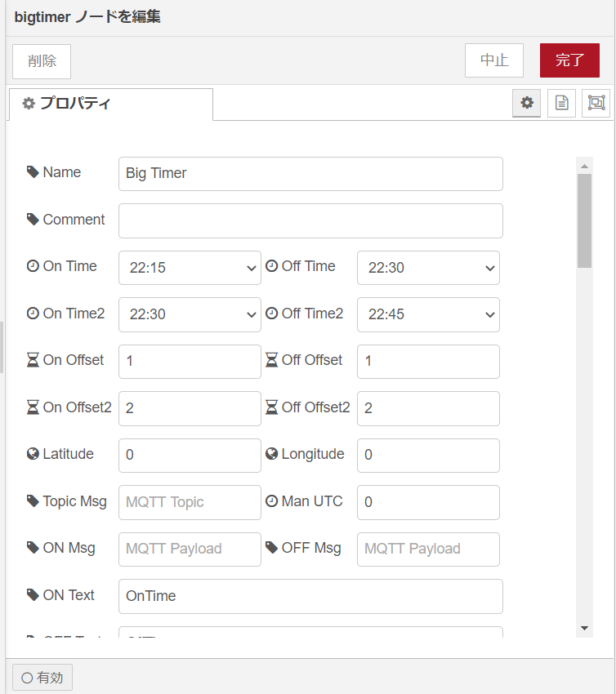This screenshot has height=694, width=616.
Task: Click the clock icon beside On Time
Action: click(33, 266)
